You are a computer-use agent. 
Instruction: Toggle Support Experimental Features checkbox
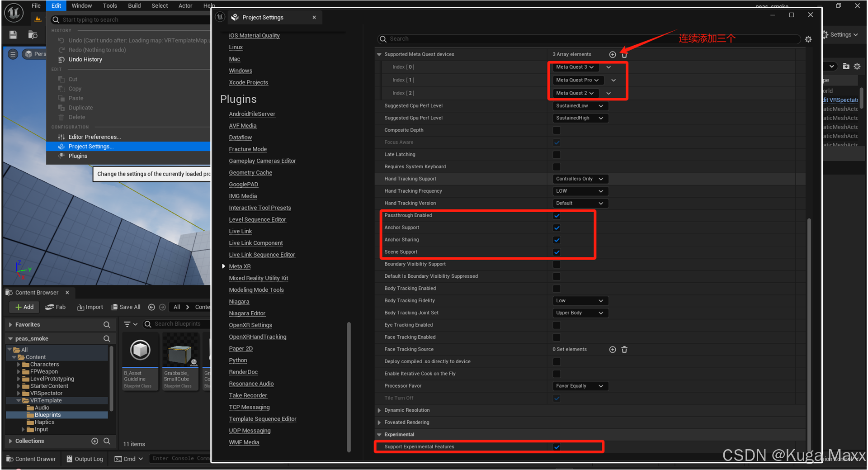pos(557,447)
